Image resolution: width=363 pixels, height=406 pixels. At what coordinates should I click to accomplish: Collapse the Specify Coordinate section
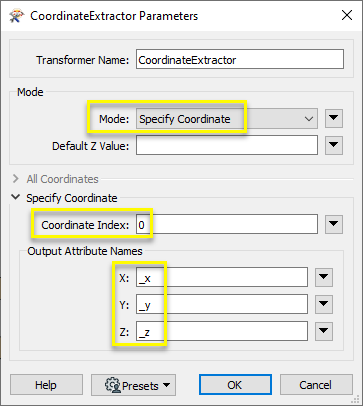point(16,197)
